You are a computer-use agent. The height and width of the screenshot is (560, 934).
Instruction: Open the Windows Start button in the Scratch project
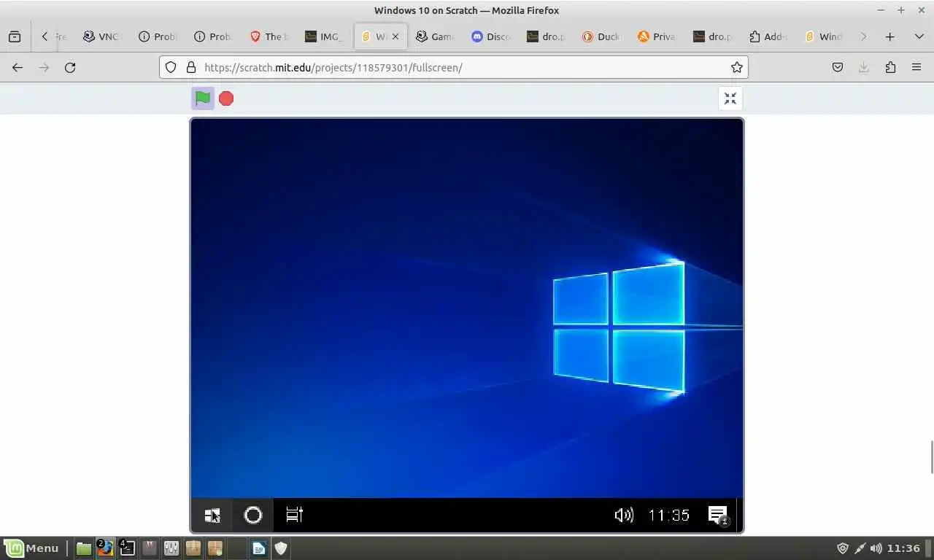(x=212, y=516)
